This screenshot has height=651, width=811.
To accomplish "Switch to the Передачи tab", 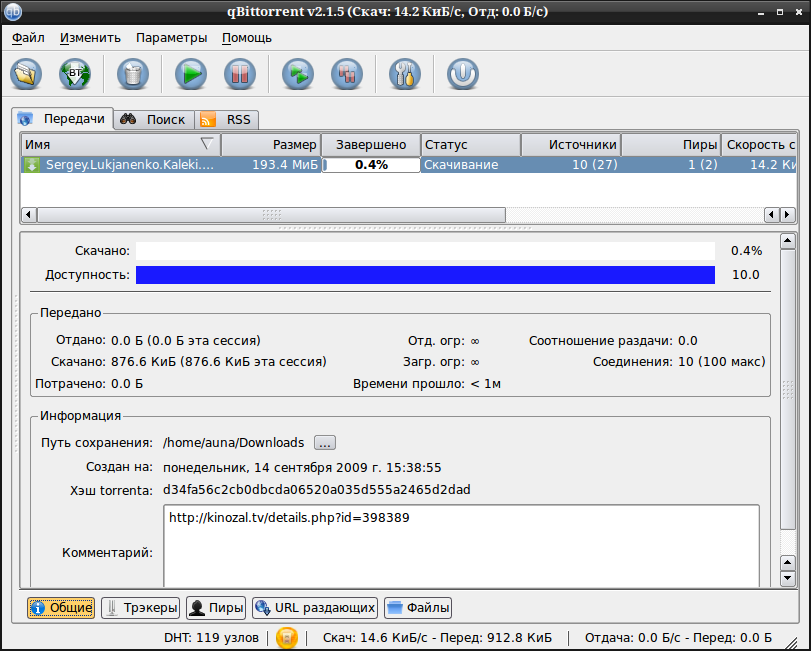I will [x=62, y=119].
